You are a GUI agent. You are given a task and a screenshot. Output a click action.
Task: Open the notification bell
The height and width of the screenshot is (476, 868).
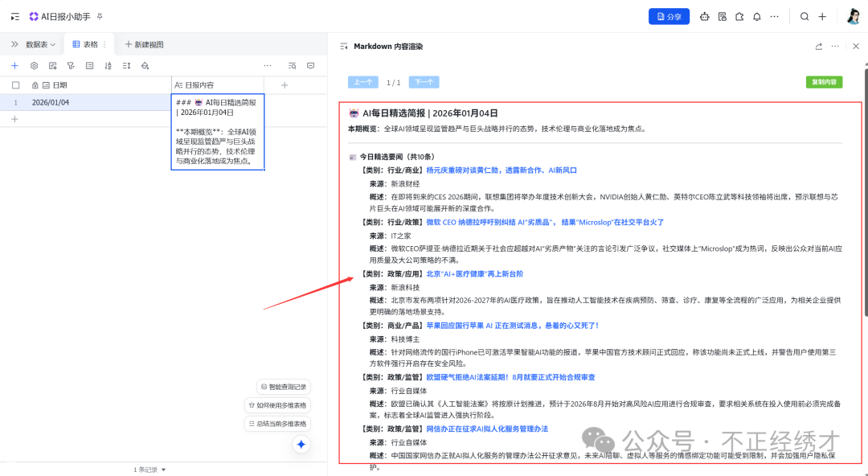(x=757, y=17)
